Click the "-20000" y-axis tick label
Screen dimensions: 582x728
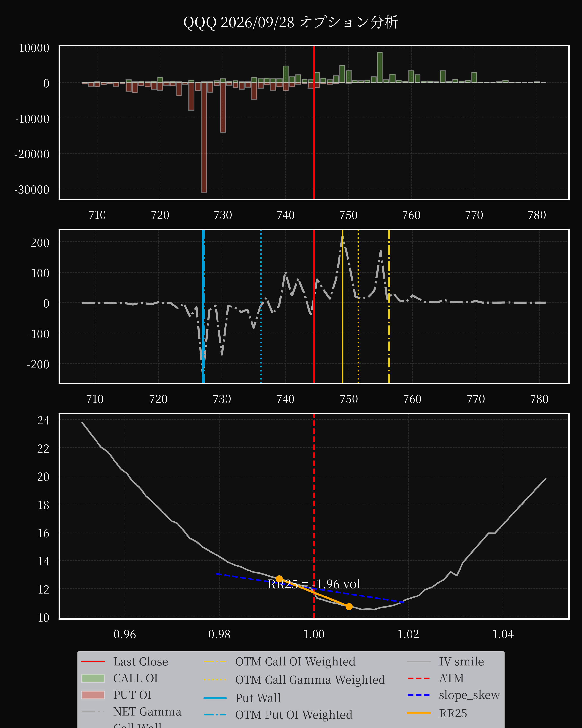(32, 154)
